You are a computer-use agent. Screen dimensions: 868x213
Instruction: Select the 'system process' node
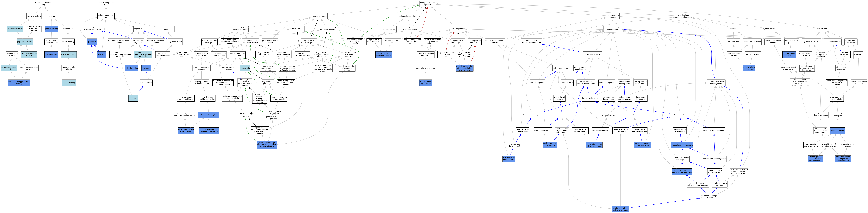tap(770, 29)
